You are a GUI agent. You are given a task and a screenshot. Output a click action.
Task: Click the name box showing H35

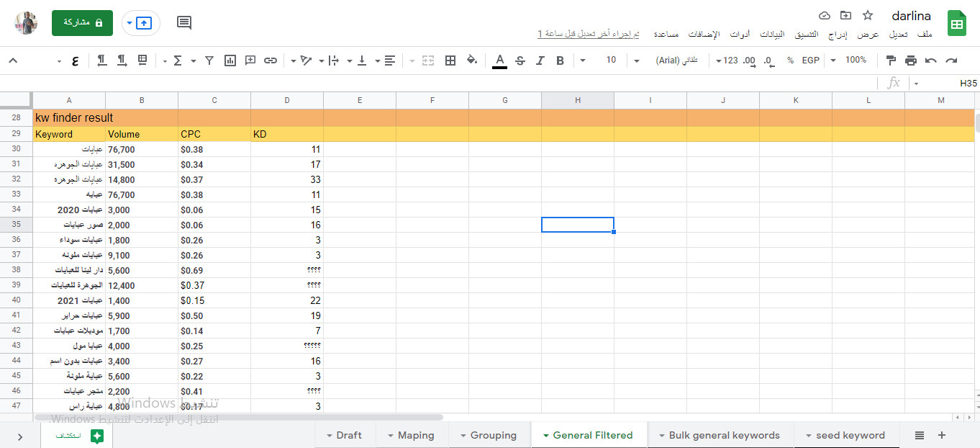coord(950,84)
